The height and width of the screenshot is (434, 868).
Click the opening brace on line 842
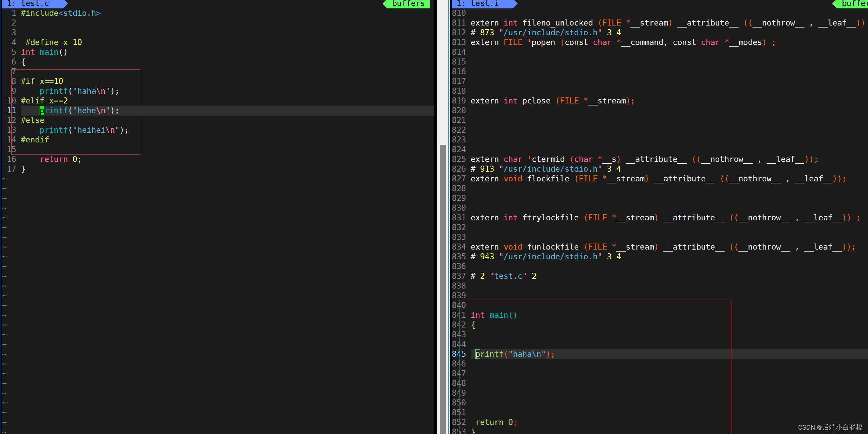pos(473,325)
